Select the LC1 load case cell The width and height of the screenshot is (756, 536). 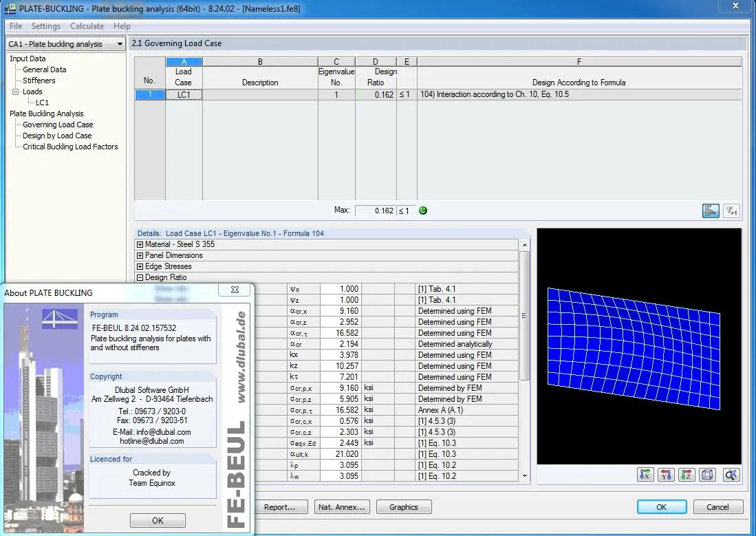[184, 95]
